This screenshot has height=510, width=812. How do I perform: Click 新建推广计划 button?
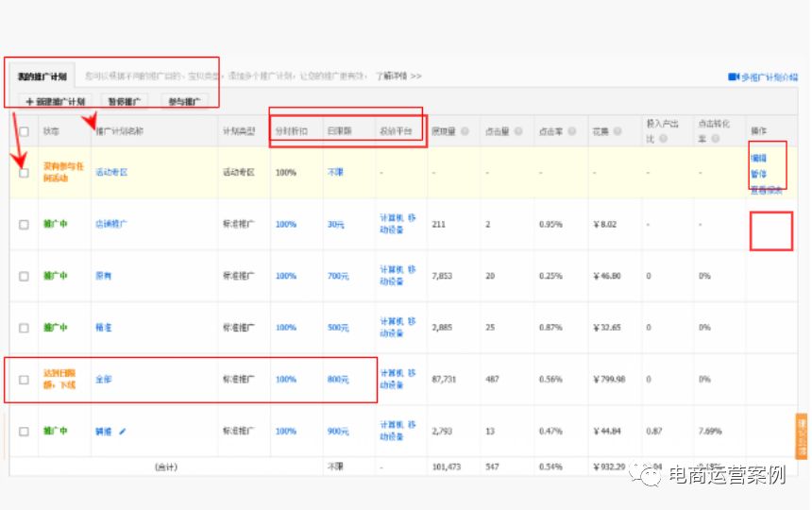click(x=56, y=101)
